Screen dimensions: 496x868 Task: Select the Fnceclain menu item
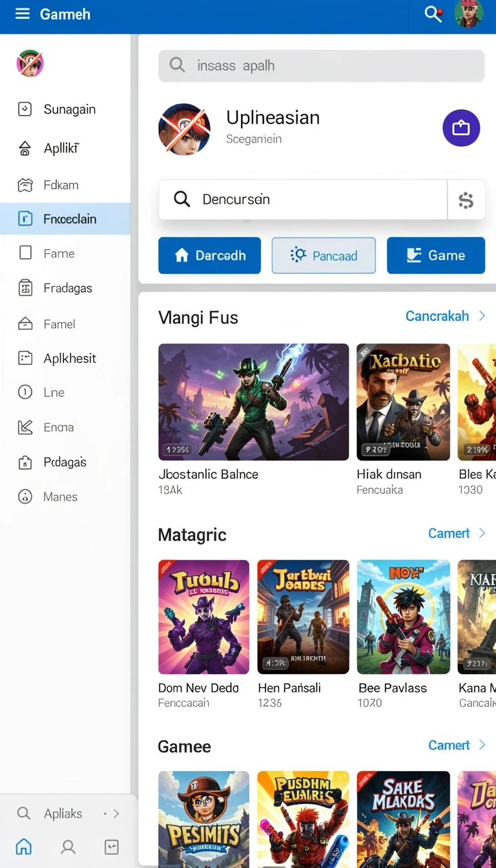pos(65,219)
